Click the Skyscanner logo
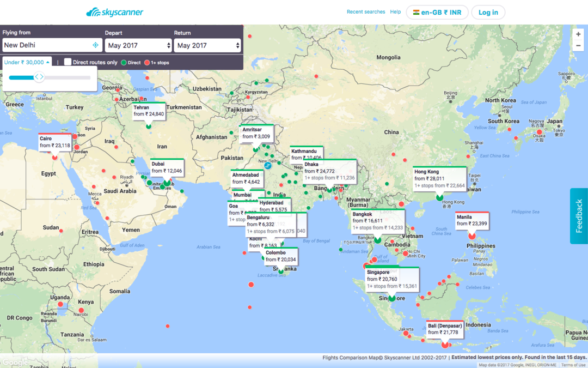The height and width of the screenshot is (368, 588). click(114, 12)
